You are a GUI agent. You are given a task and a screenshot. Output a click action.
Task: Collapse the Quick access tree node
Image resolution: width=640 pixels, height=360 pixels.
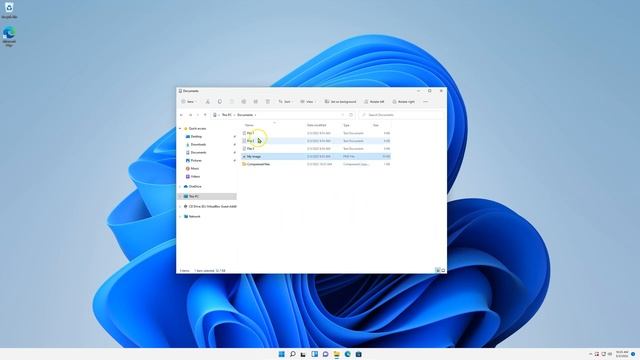(x=180, y=129)
